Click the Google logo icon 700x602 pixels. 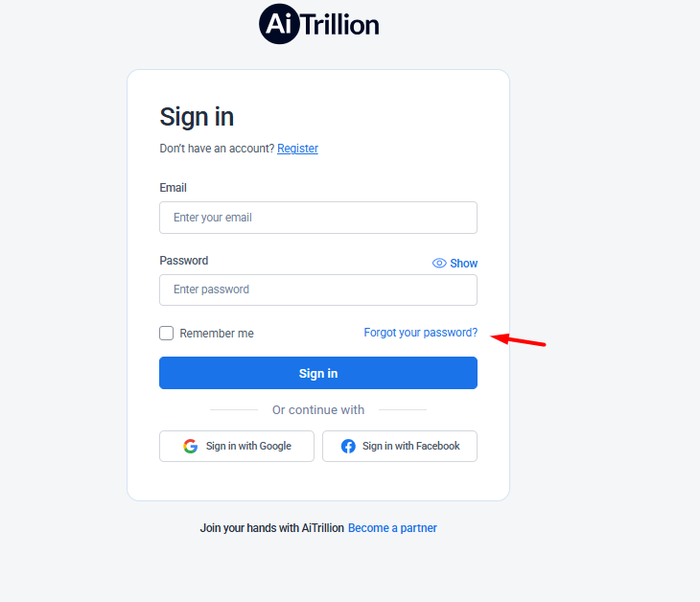click(191, 446)
